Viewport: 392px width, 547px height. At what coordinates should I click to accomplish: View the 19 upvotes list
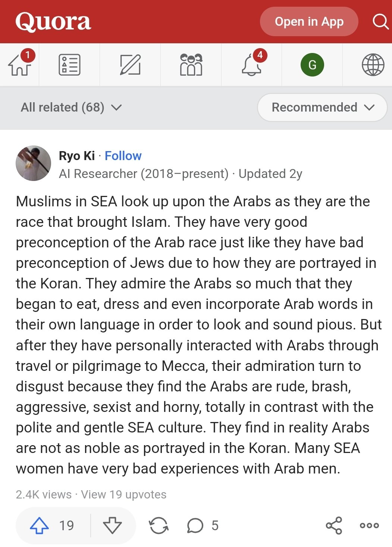[124, 494]
